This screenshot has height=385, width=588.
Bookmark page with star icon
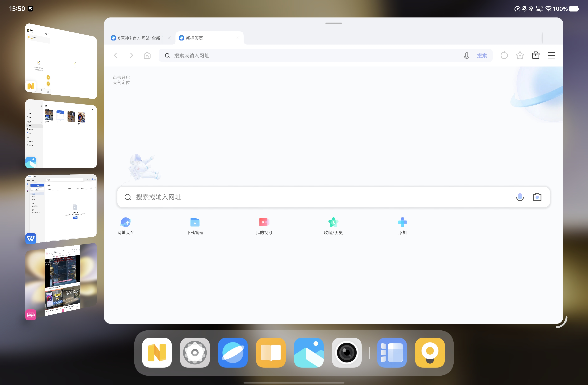[520, 55]
